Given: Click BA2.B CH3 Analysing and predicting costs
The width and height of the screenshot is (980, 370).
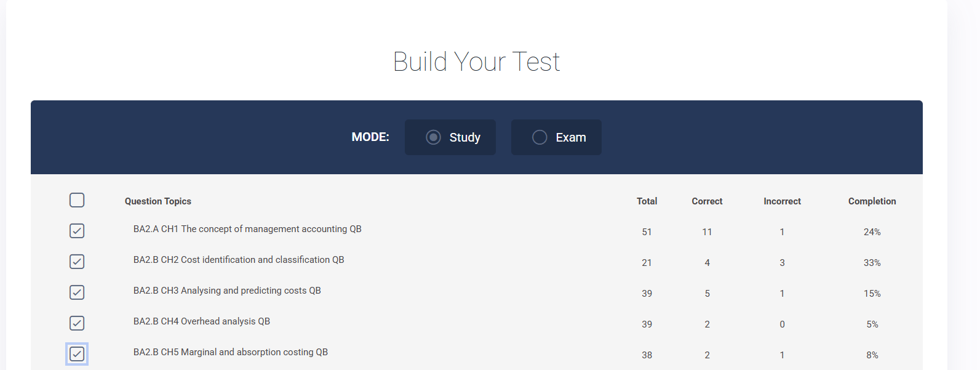Looking at the screenshot, I should pos(227,291).
